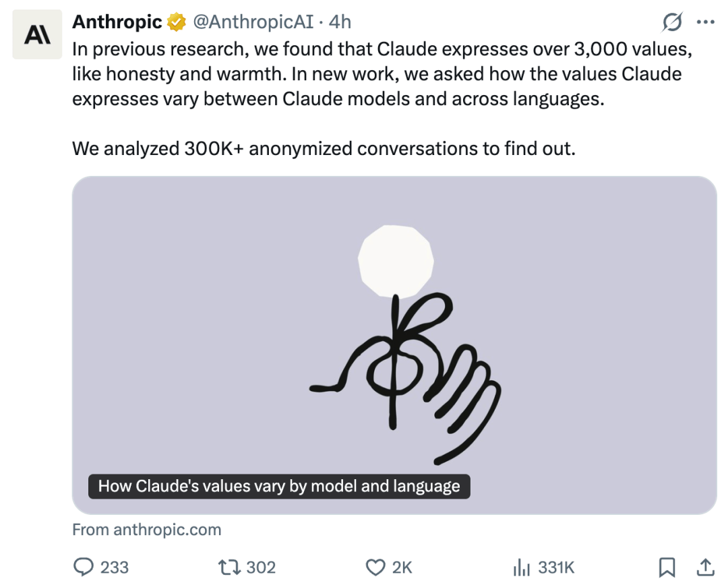Click the From anthropic.com source link
The width and height of the screenshot is (728, 585).
(x=147, y=530)
